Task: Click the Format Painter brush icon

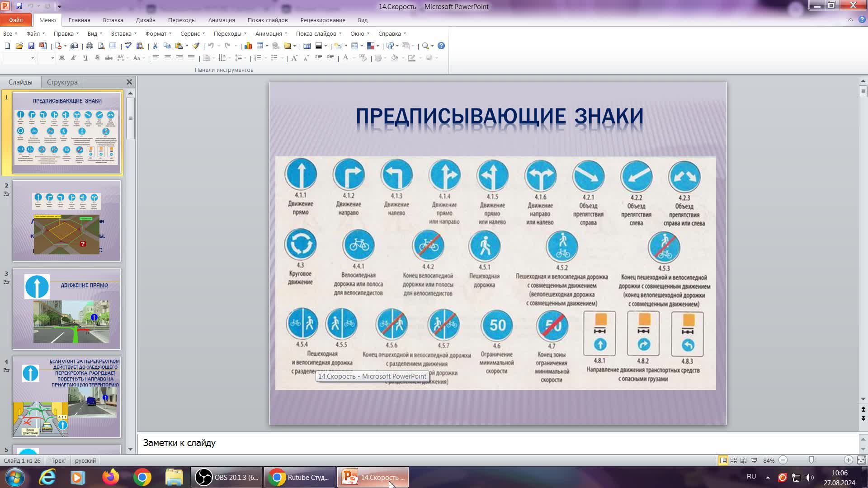Action: click(196, 46)
